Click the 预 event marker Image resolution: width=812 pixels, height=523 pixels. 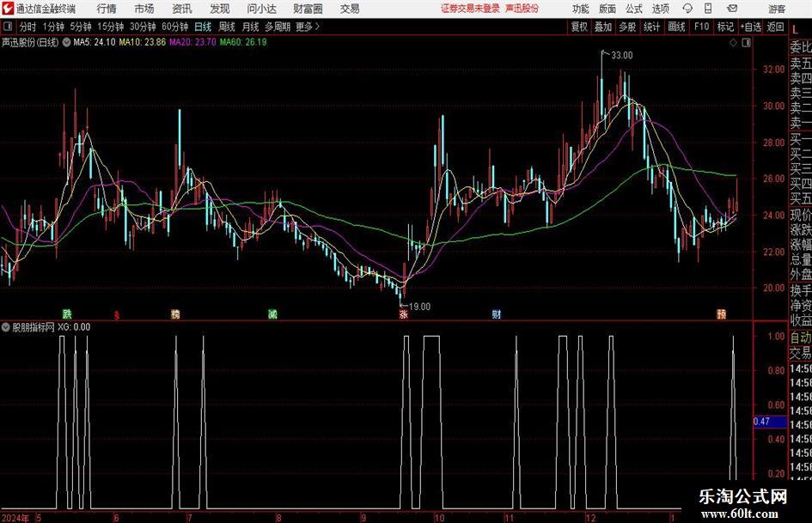[x=722, y=313]
